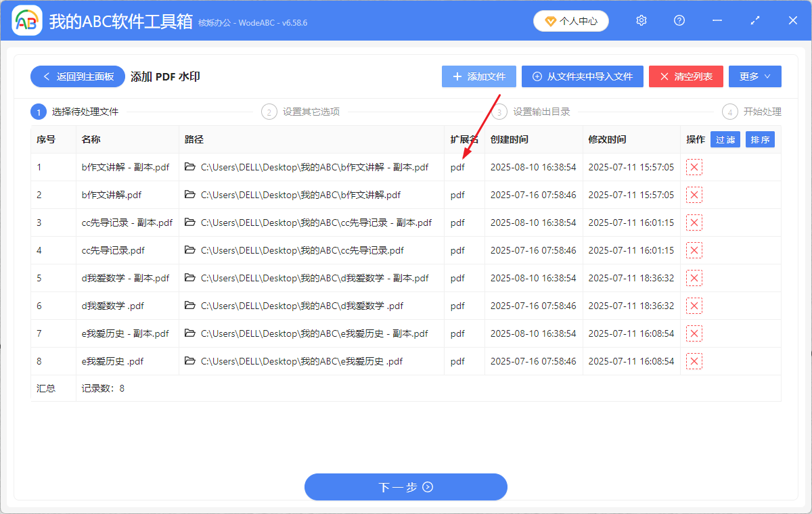Click the help question mark icon
Viewport: 812px width, 514px height.
point(679,20)
